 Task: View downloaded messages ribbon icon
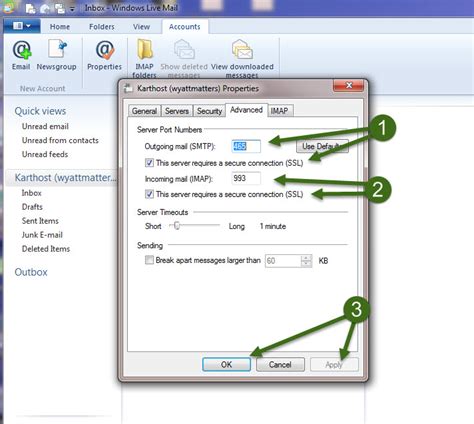tap(242, 59)
